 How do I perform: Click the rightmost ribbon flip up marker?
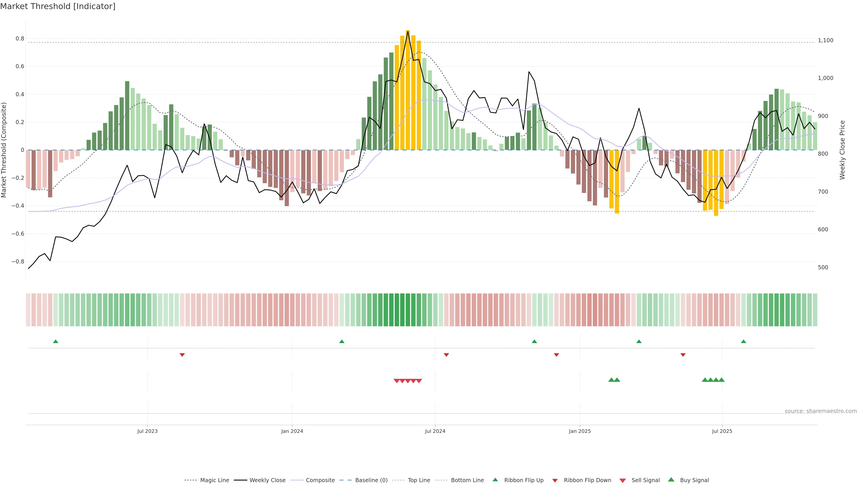(743, 342)
